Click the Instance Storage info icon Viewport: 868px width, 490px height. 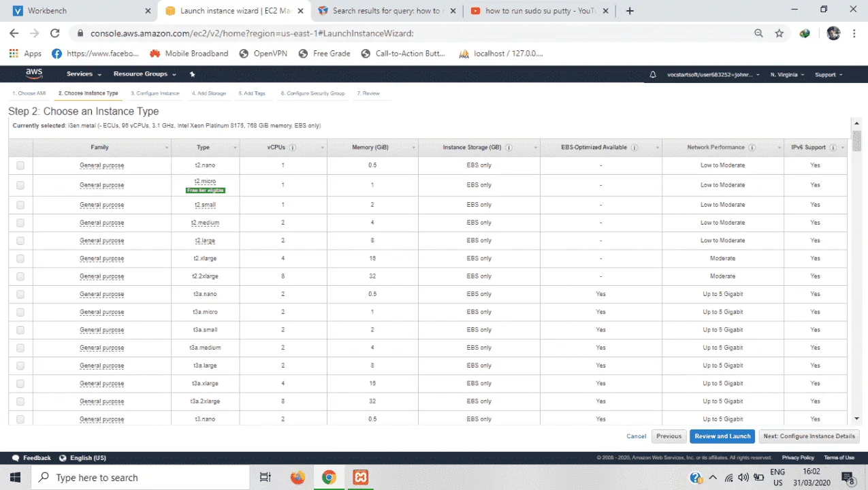point(509,147)
